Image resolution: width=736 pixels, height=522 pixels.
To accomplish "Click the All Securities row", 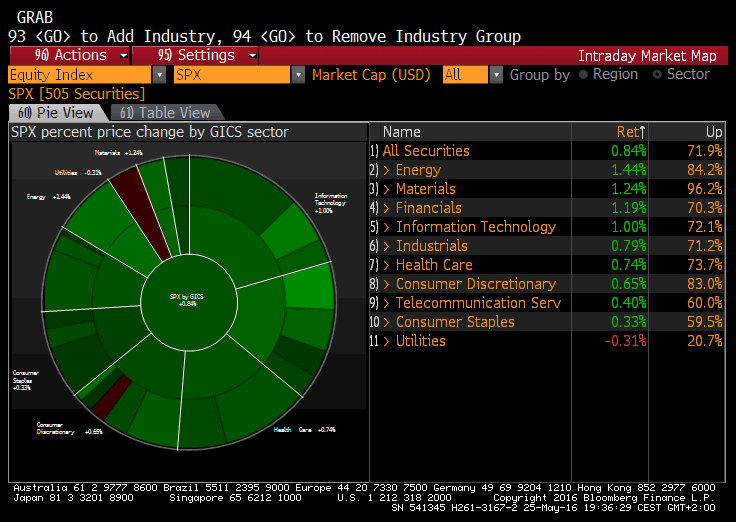I will click(x=547, y=151).
